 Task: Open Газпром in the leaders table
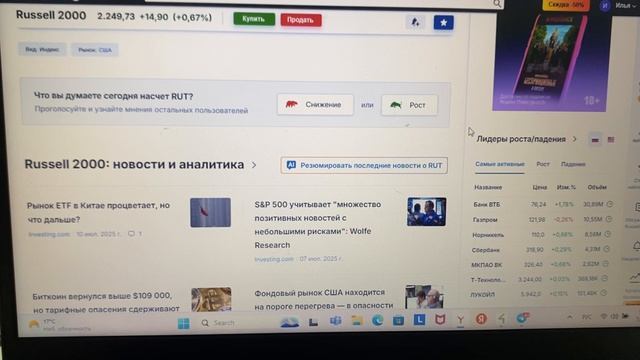(x=485, y=220)
